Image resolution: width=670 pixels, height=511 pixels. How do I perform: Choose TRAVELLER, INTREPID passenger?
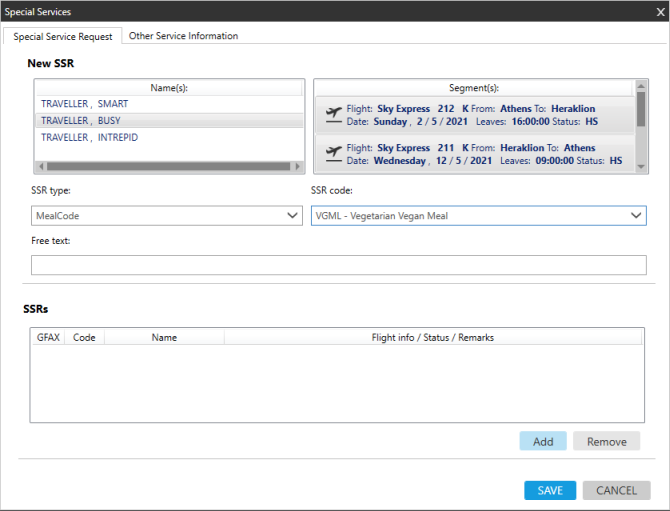tap(89, 137)
